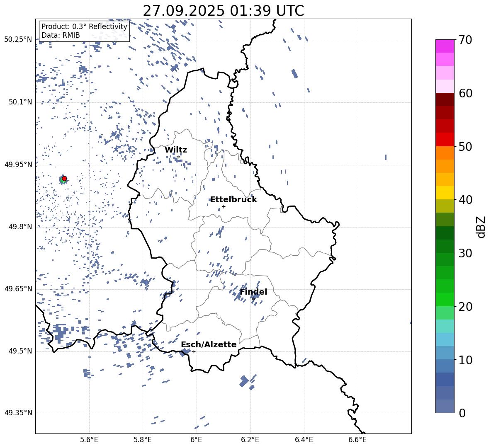Select the echo blob south of Luxembourg border

click(244, 381)
